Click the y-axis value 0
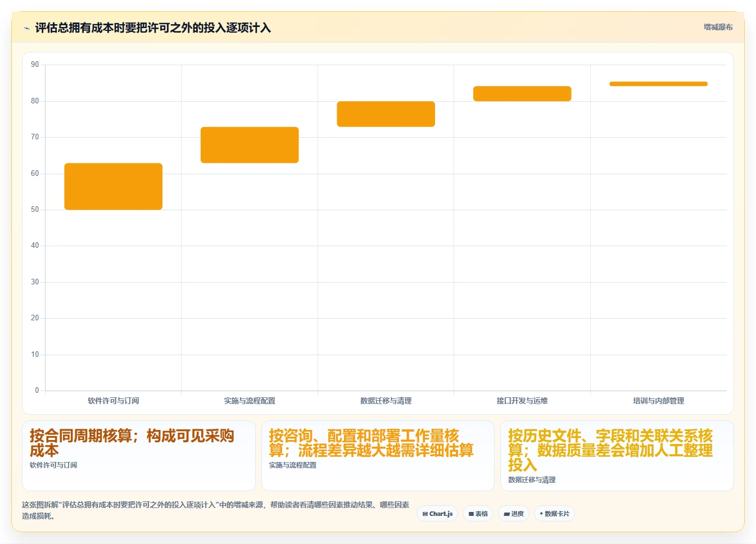The image size is (756, 544). [37, 391]
